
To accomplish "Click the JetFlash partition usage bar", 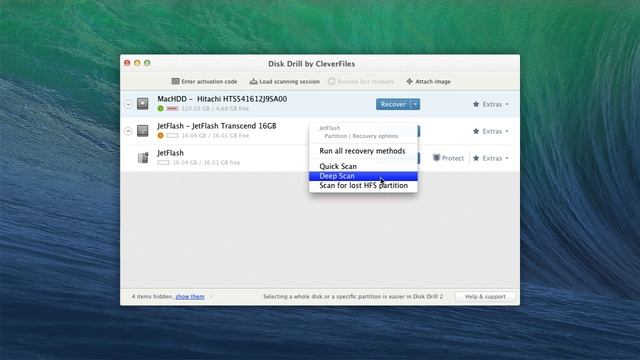I will [x=163, y=162].
